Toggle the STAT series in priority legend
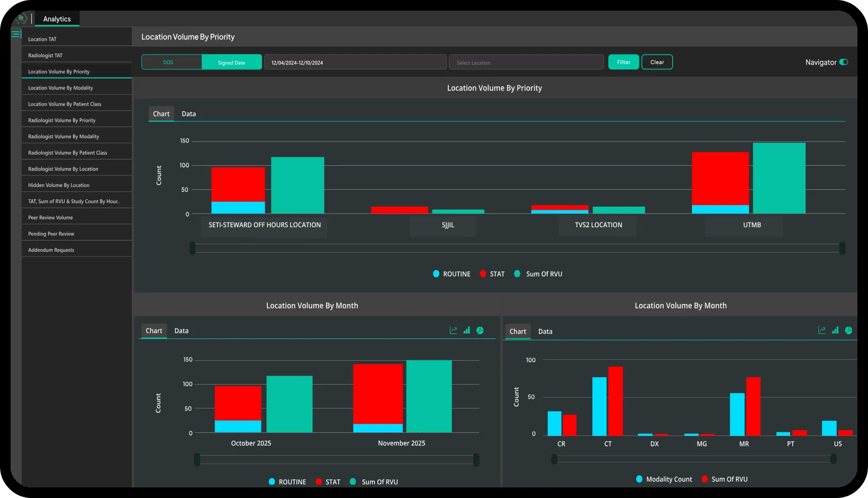The width and height of the screenshot is (868, 498). pyautogui.click(x=492, y=274)
